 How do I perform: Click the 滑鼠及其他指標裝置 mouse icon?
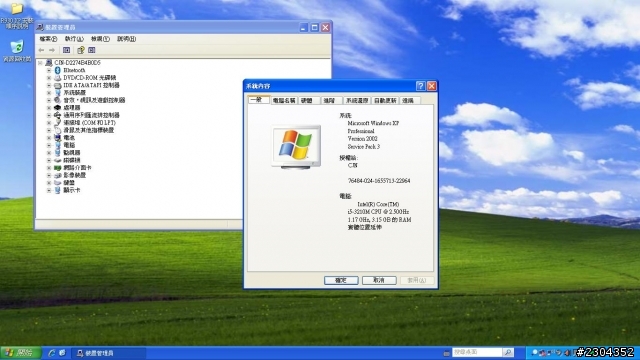pyautogui.click(x=58, y=130)
